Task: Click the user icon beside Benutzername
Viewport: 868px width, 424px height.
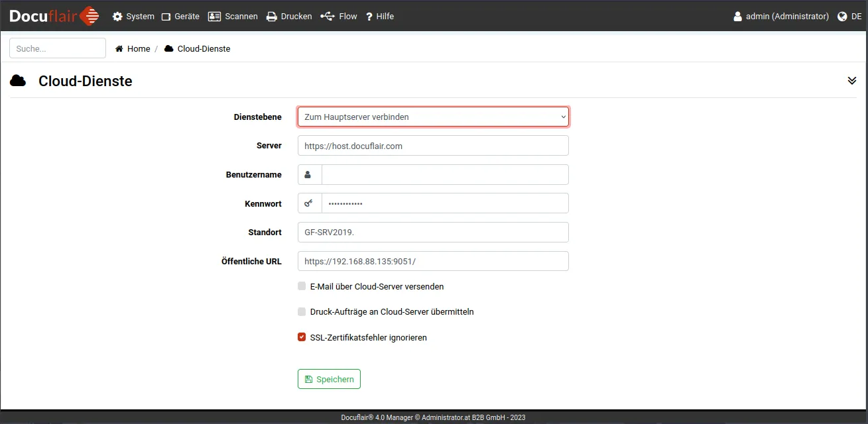Action: coord(309,175)
